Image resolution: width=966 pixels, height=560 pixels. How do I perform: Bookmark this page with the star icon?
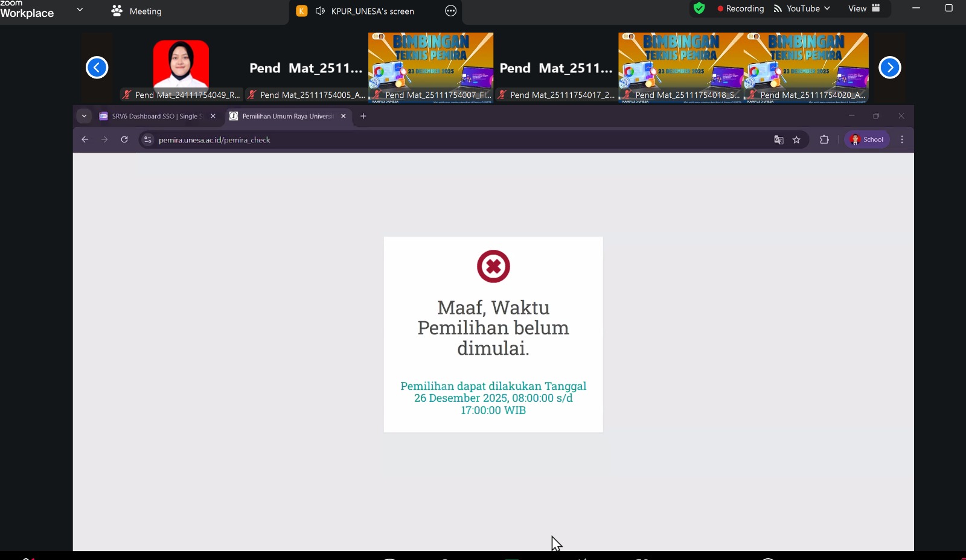click(x=796, y=140)
